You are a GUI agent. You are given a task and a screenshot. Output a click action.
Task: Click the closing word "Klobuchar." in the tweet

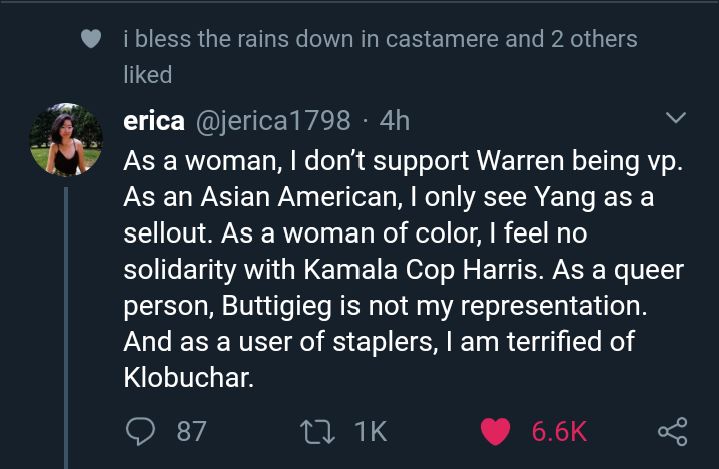185,379
